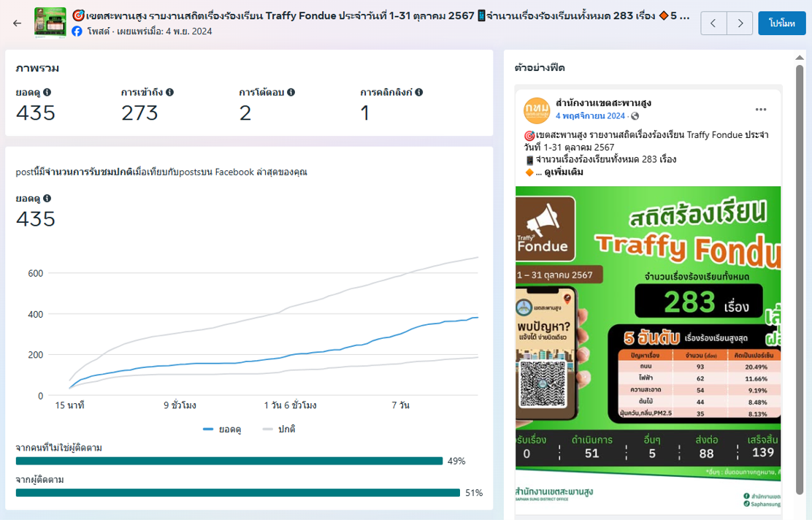Click the engagement value 2
Image resolution: width=812 pixels, height=520 pixels.
coord(245,113)
